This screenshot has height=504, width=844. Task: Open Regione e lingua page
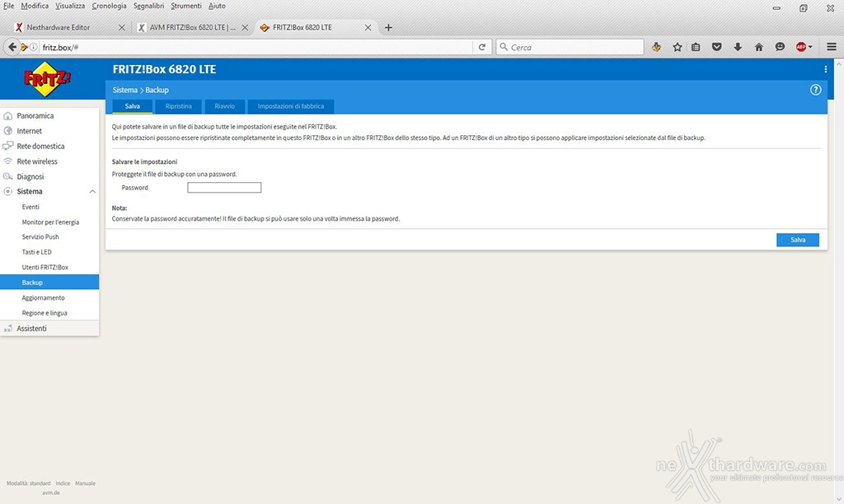pyautogui.click(x=45, y=313)
